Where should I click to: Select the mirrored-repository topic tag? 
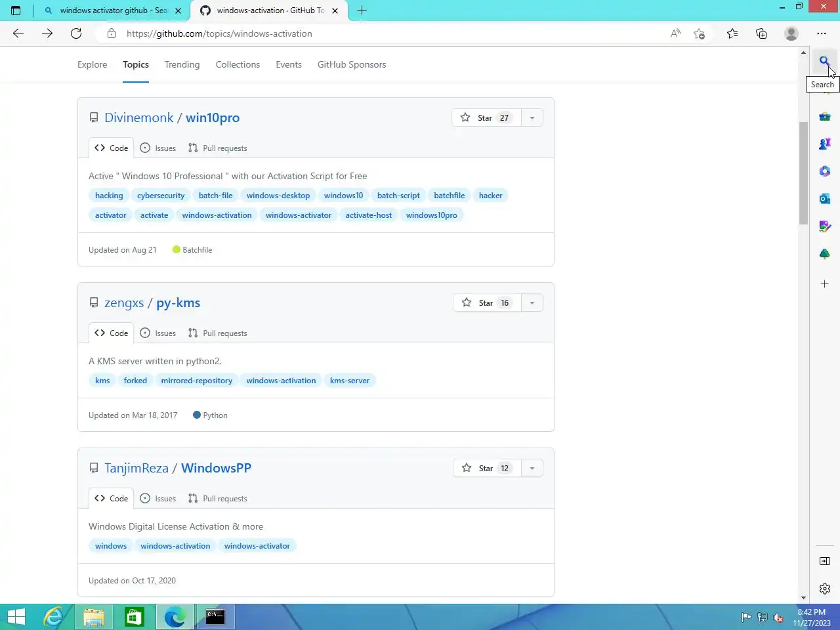(197, 381)
